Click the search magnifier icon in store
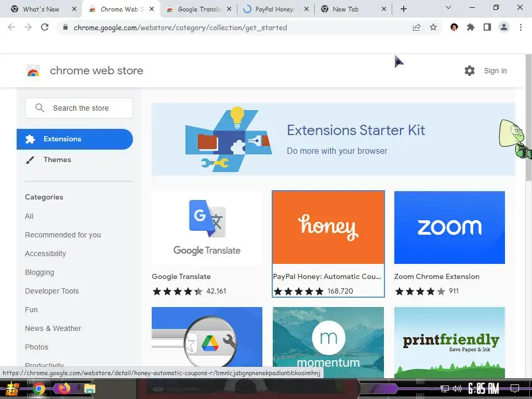Image resolution: width=532 pixels, height=399 pixels. point(39,108)
